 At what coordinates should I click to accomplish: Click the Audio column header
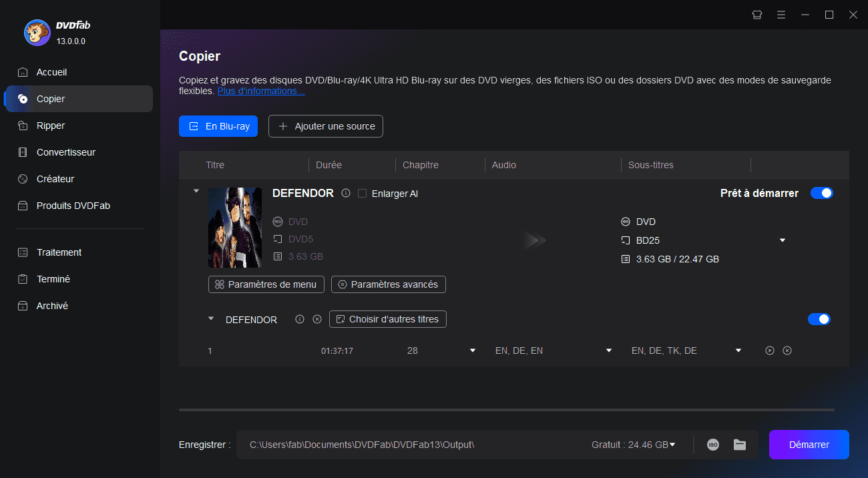click(x=504, y=165)
